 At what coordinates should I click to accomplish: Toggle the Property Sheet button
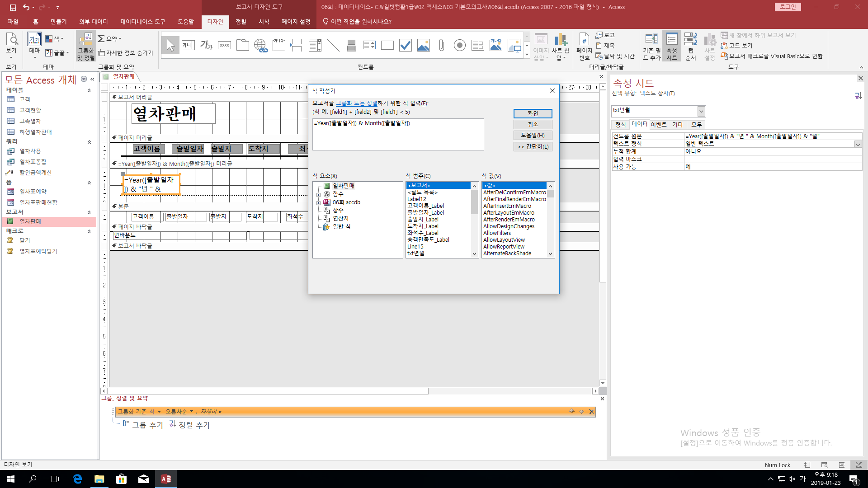671,46
